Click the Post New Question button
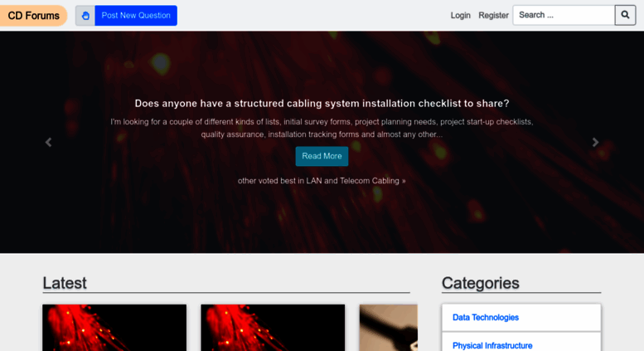Screen dimensions: 644x351 136,16
